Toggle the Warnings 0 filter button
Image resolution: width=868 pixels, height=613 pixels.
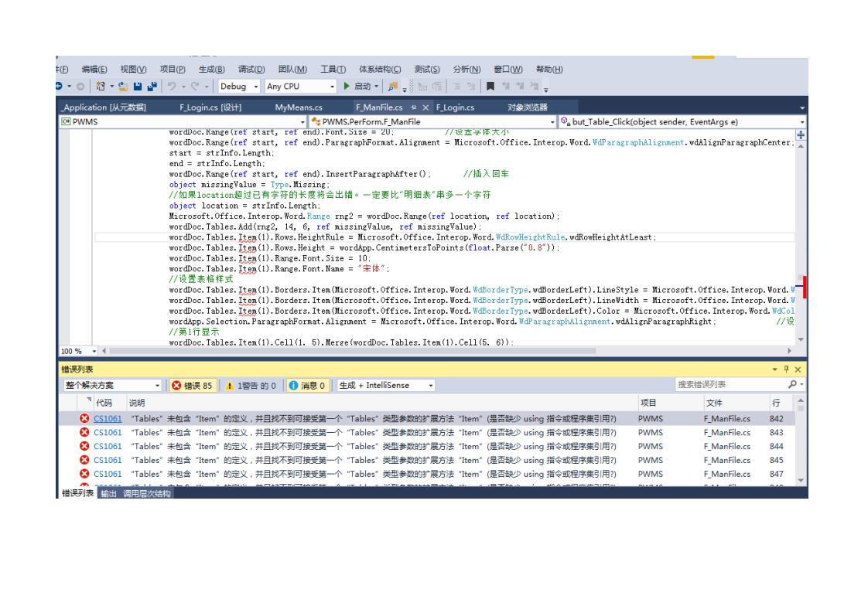[x=251, y=386]
